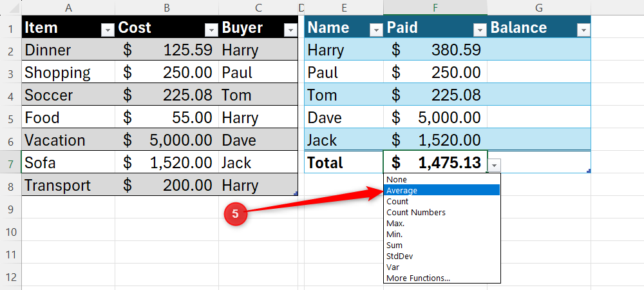Select column B header
Viewport: 644px width, 290px height.
167,7
